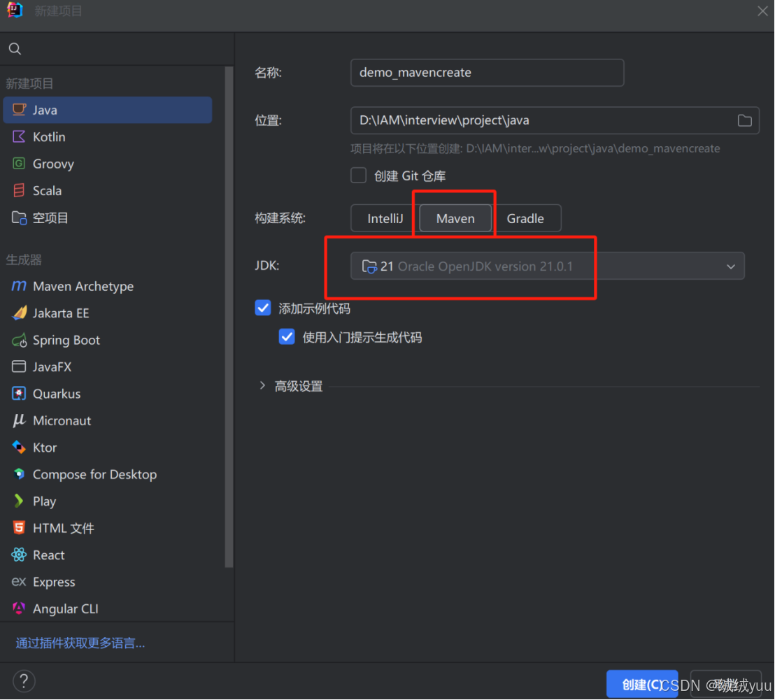Click the Maven Archetype m icon
775x700 pixels.
pyautogui.click(x=19, y=286)
